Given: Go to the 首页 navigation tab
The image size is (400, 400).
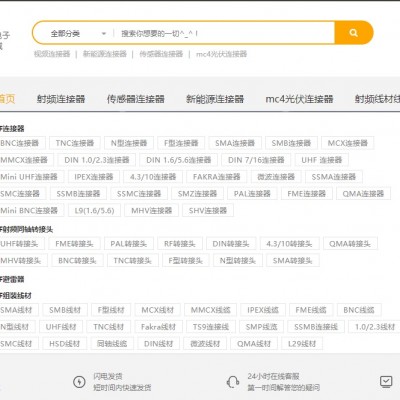Looking at the screenshot, I should coord(7,99).
